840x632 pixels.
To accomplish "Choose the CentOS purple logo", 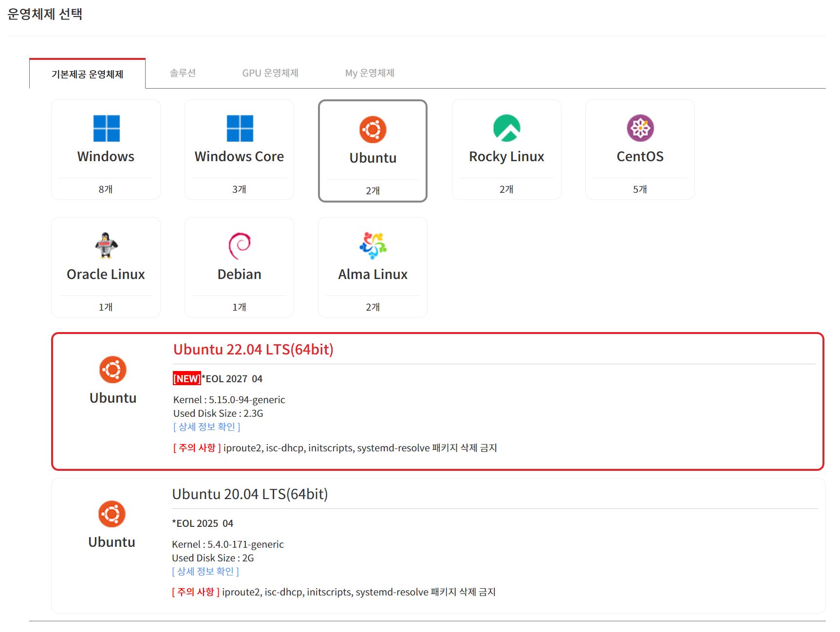I will click(x=640, y=128).
